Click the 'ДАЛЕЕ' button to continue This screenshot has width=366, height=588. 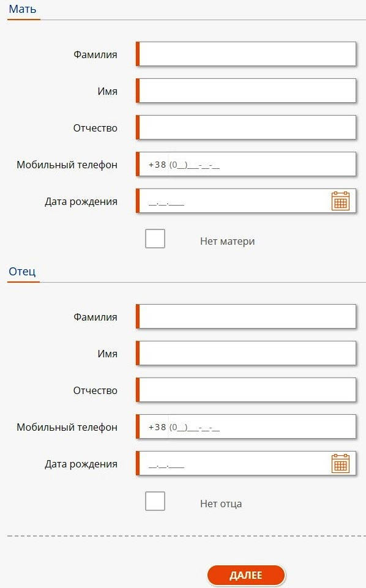(x=246, y=575)
